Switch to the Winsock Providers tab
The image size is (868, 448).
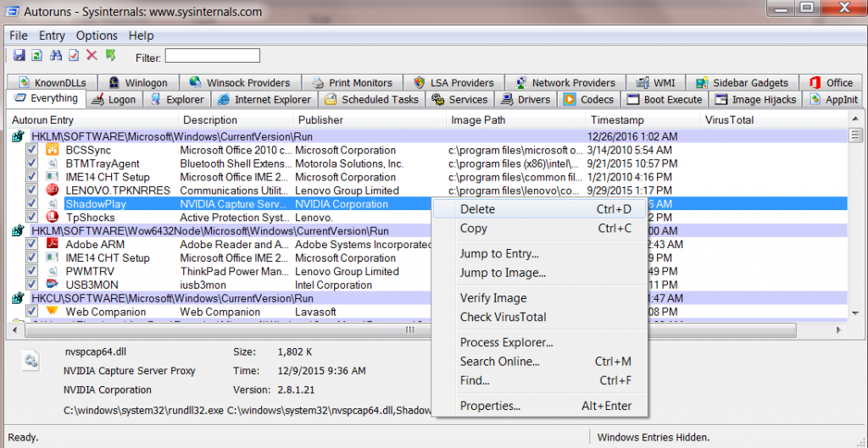[240, 82]
